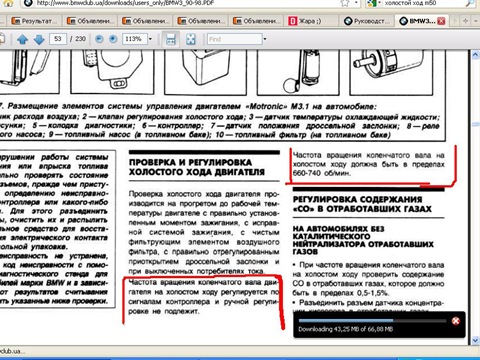This screenshot has height=360, width=480.
Task: Open the address bar history dropdown arrow
Action: point(356,3)
